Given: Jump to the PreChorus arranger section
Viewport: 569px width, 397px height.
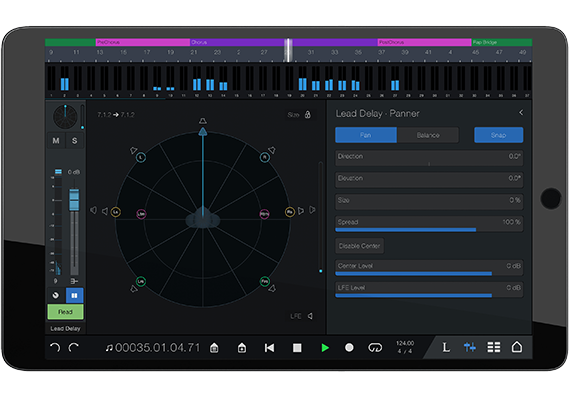Looking at the screenshot, I should pos(143,42).
